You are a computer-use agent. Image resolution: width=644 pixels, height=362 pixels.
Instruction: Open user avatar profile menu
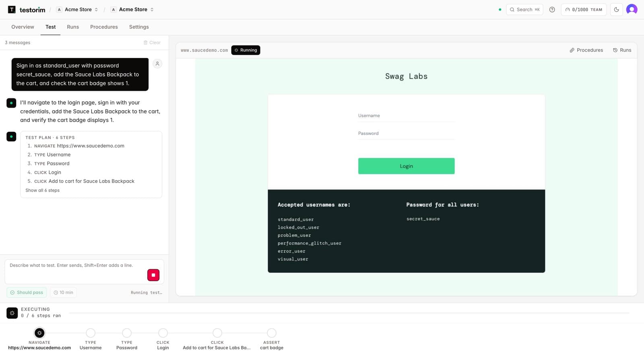coord(632,10)
